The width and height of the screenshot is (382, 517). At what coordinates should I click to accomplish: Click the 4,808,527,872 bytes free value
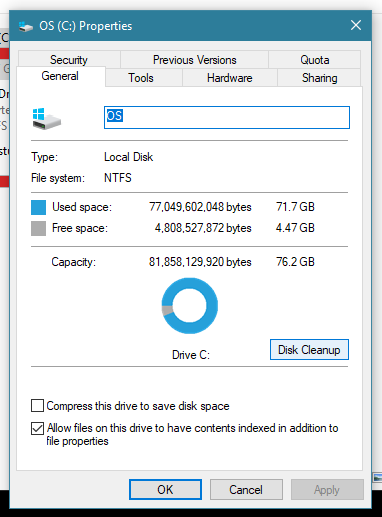[x=203, y=228]
